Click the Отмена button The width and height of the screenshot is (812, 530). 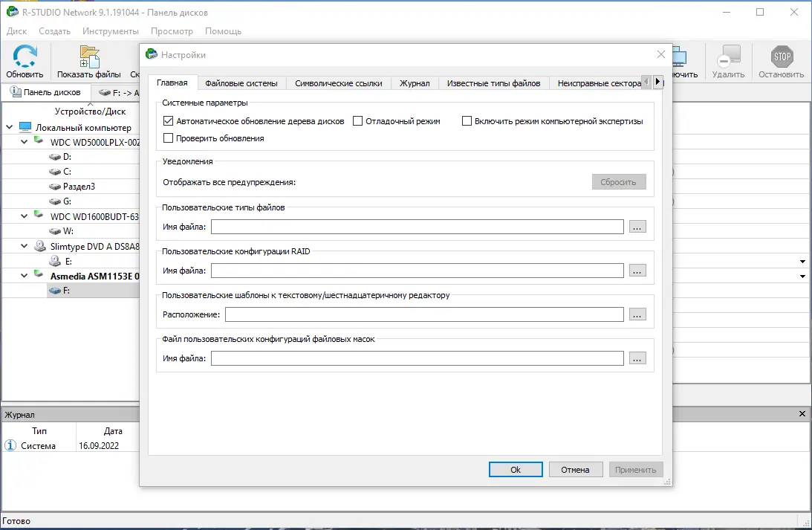click(x=575, y=469)
